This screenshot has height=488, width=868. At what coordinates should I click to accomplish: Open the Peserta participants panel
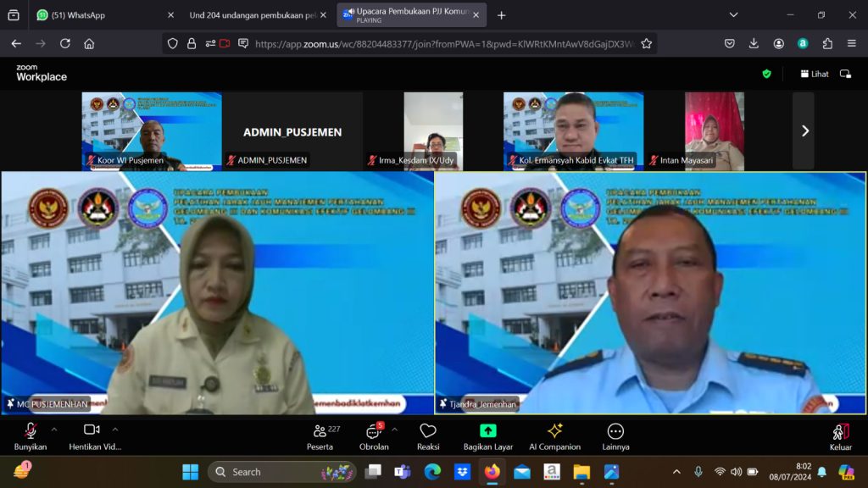(x=320, y=435)
